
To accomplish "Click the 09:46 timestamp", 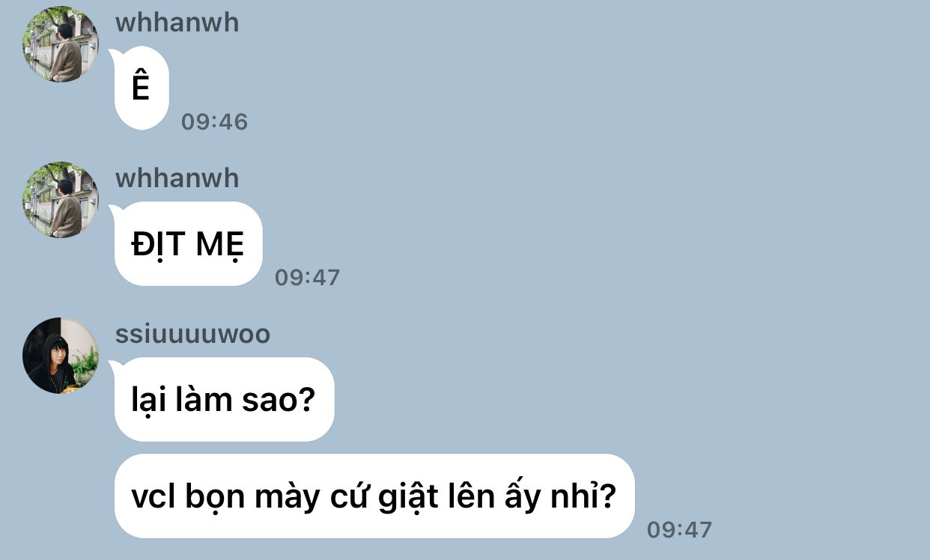I will [214, 122].
